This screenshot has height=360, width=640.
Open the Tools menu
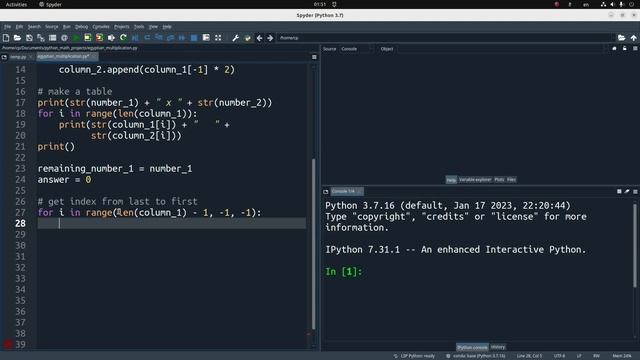pos(139,27)
